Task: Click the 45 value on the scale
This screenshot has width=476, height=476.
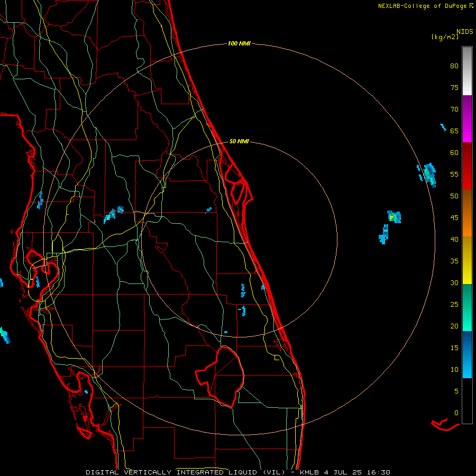Action: pyautogui.click(x=454, y=218)
